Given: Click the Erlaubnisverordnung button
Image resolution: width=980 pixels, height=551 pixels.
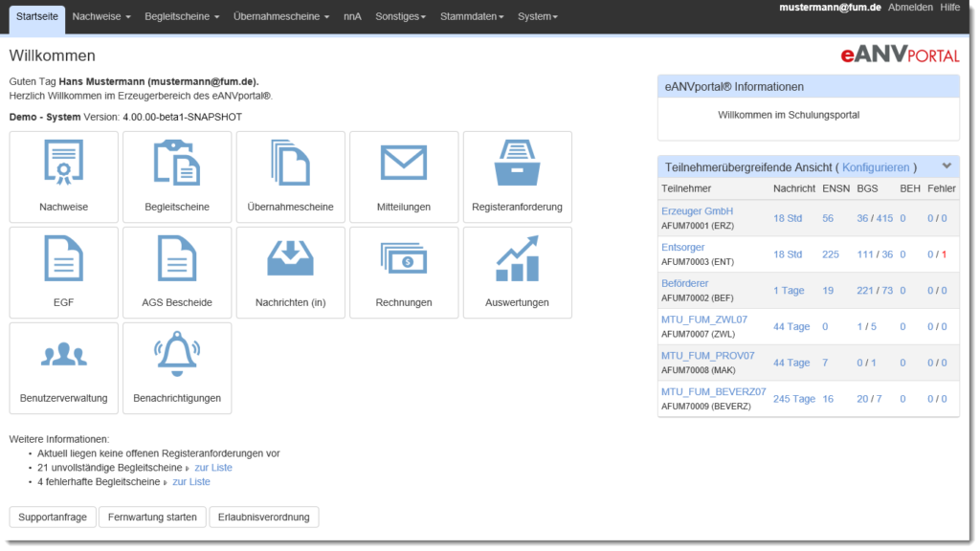Looking at the screenshot, I should (264, 518).
